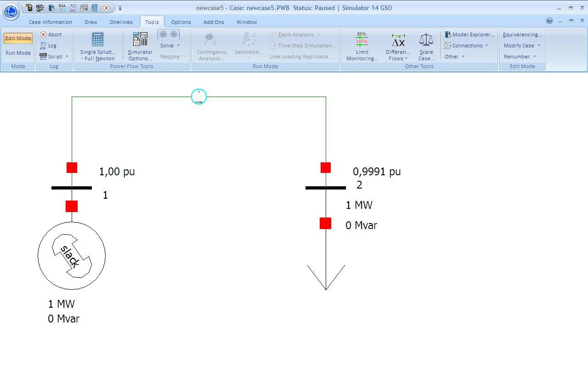
Task: Click the red abort quick access icon
Action: click(x=106, y=8)
